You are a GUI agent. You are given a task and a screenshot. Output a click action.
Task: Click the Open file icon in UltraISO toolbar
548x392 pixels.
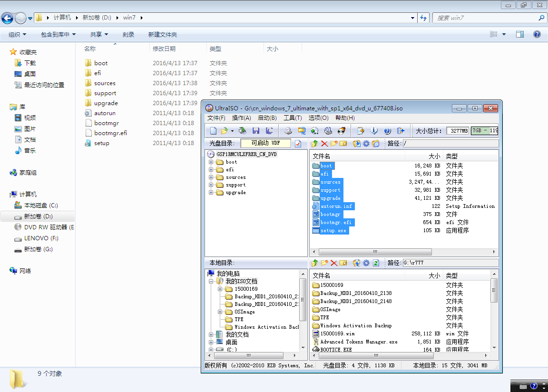pos(225,131)
